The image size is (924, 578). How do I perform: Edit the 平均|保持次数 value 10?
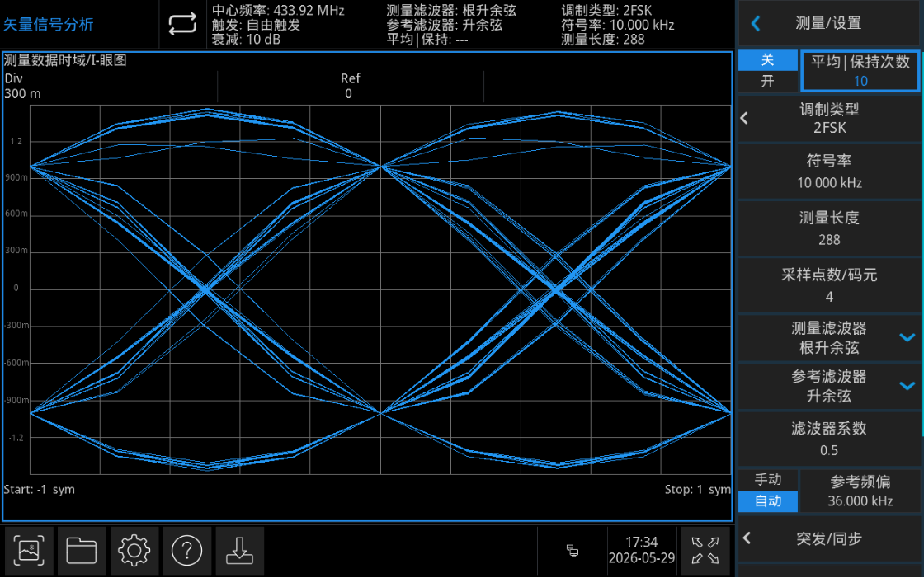point(860,71)
